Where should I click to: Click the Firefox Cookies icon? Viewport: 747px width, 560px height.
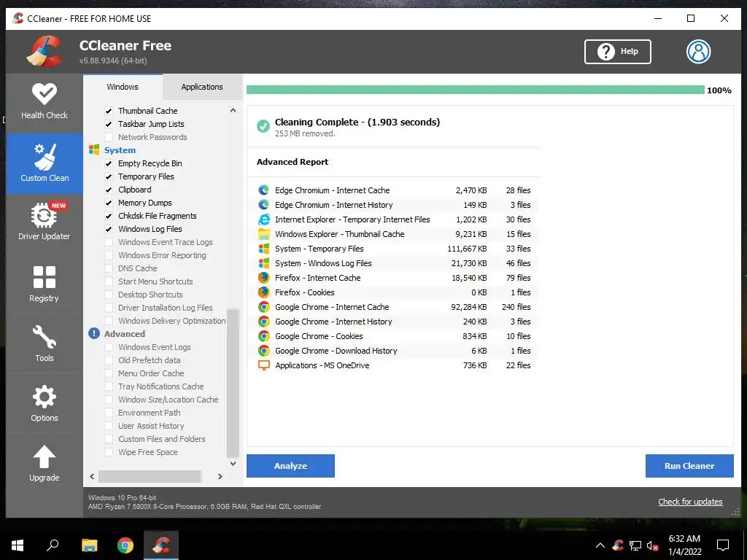click(x=263, y=292)
